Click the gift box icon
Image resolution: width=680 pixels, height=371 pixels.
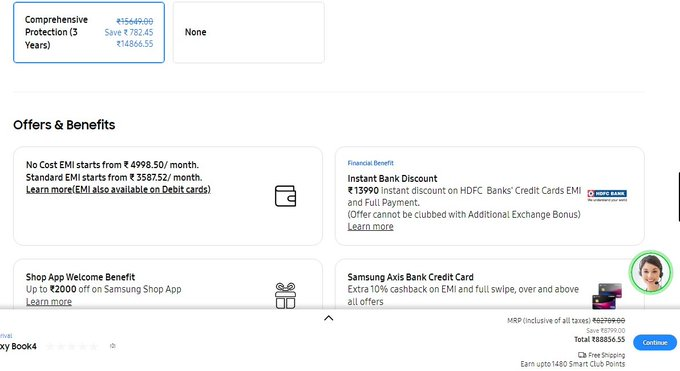tap(285, 295)
